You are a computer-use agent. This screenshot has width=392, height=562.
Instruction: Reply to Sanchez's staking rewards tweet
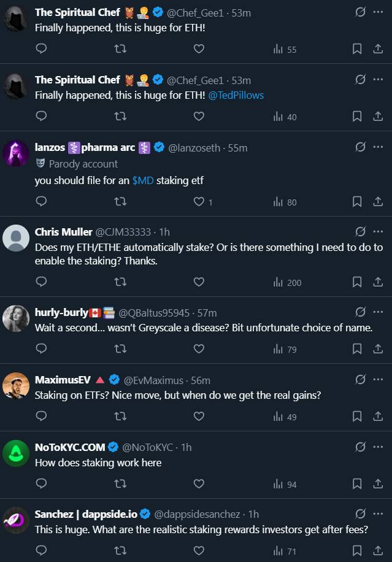tap(41, 550)
